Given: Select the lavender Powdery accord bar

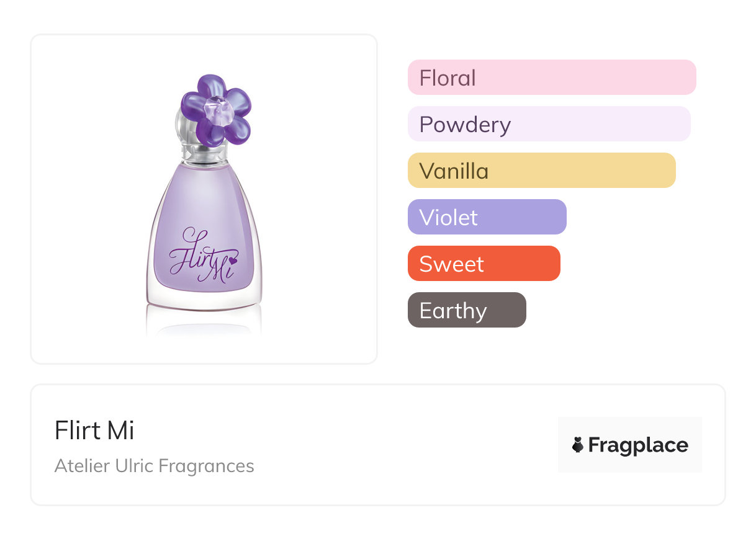Looking at the screenshot, I should [x=549, y=124].
